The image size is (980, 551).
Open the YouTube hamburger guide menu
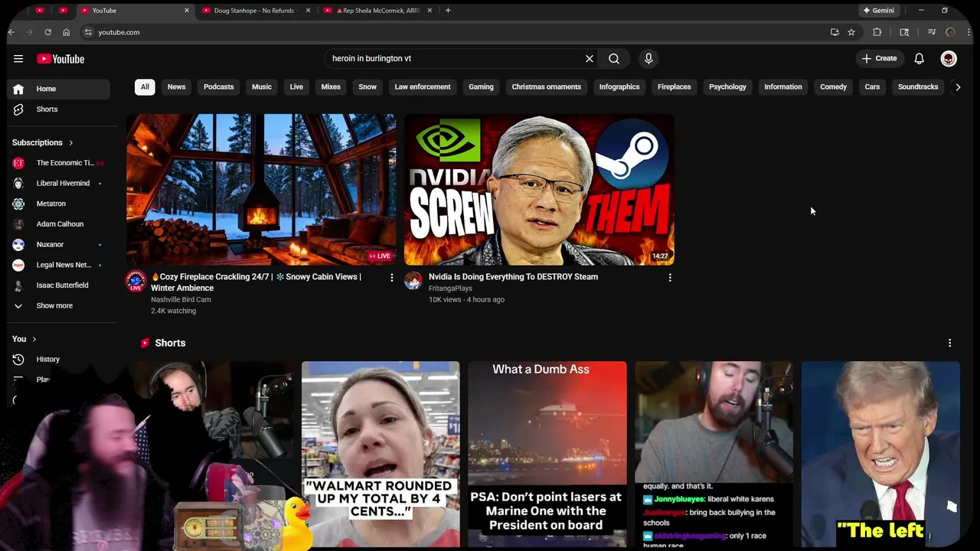tap(18, 59)
